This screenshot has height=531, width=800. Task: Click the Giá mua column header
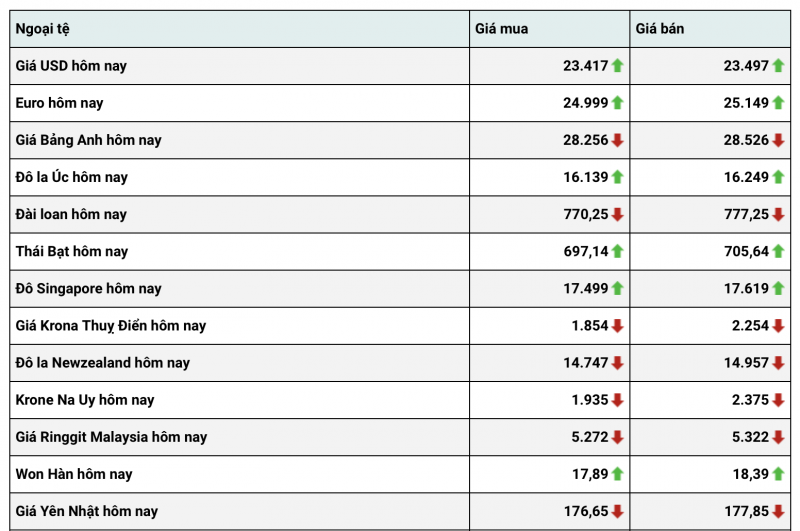click(501, 29)
